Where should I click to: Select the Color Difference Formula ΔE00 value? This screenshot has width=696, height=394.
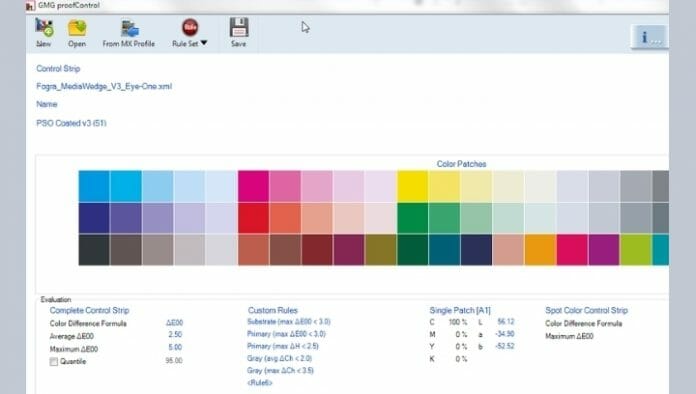[174, 323]
